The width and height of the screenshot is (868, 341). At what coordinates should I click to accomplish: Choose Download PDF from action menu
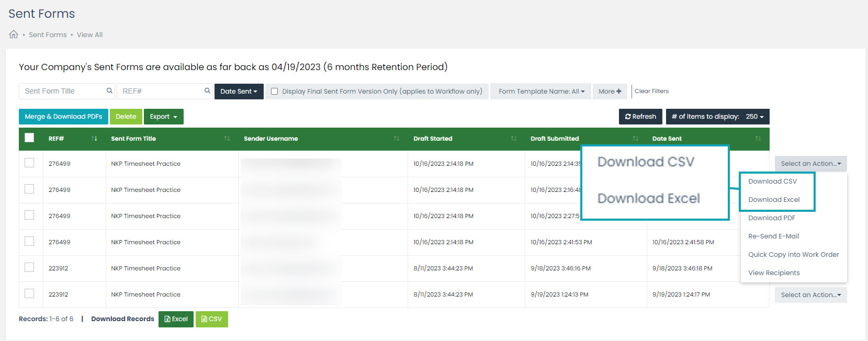pos(771,218)
